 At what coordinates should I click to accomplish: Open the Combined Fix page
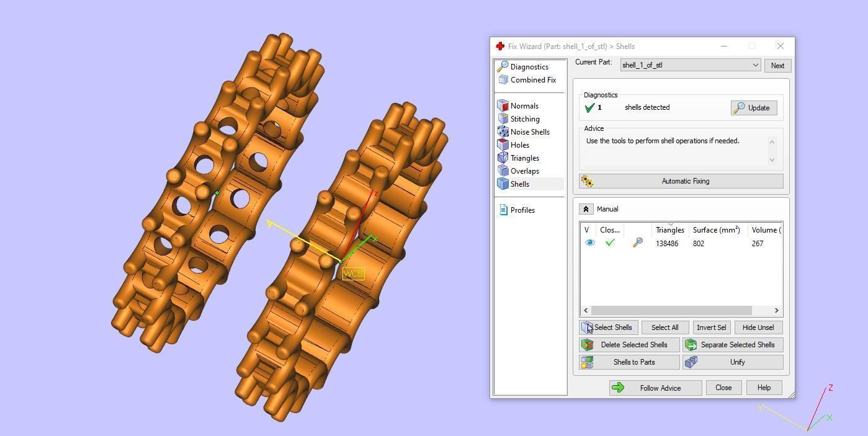[533, 79]
